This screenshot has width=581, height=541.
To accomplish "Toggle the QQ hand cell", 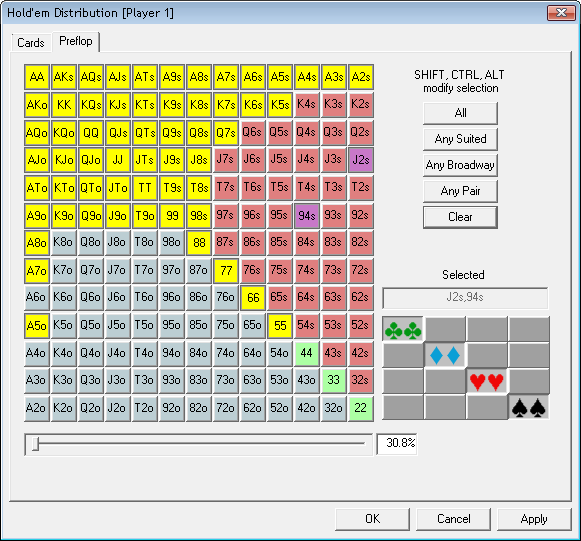I will point(91,133).
